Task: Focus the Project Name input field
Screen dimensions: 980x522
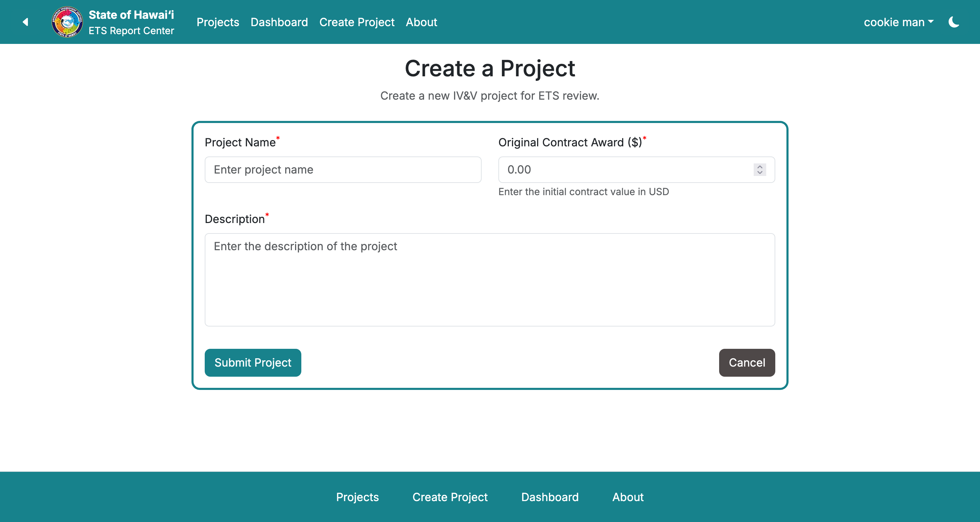Action: click(x=343, y=170)
